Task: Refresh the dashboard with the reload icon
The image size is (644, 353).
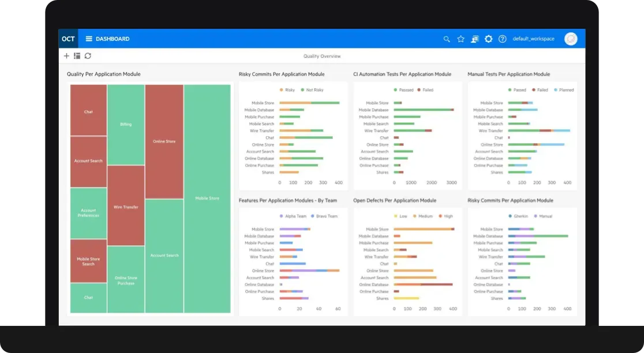Action: pyautogui.click(x=88, y=56)
